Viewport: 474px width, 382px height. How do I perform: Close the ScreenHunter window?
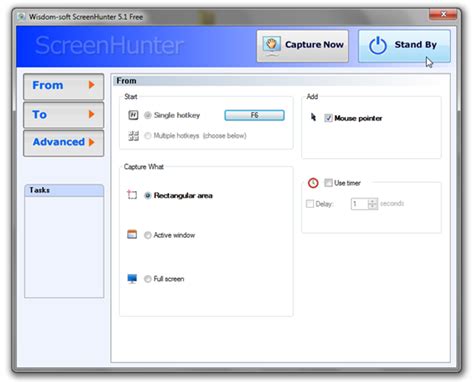click(443, 14)
